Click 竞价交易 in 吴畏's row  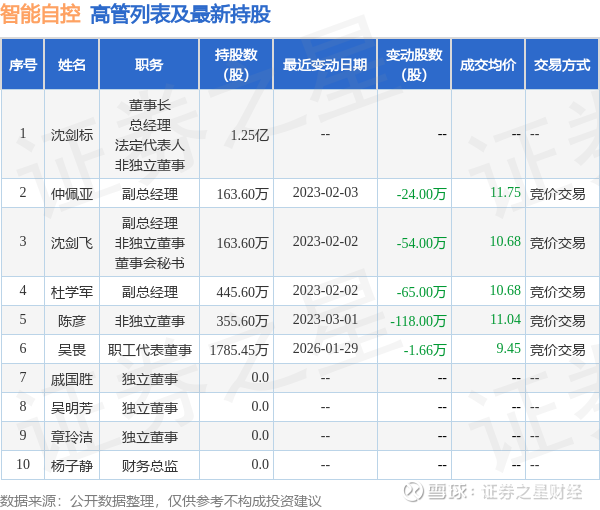point(558,350)
